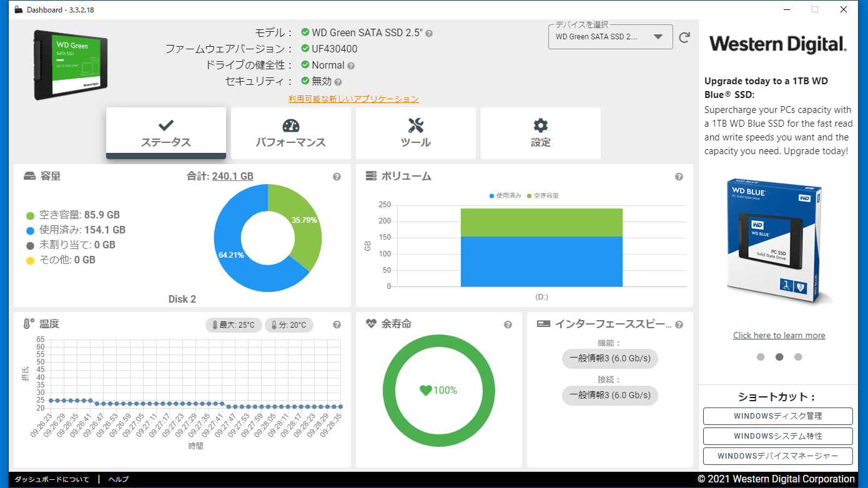Open the help icon next to the model name

pos(429,33)
